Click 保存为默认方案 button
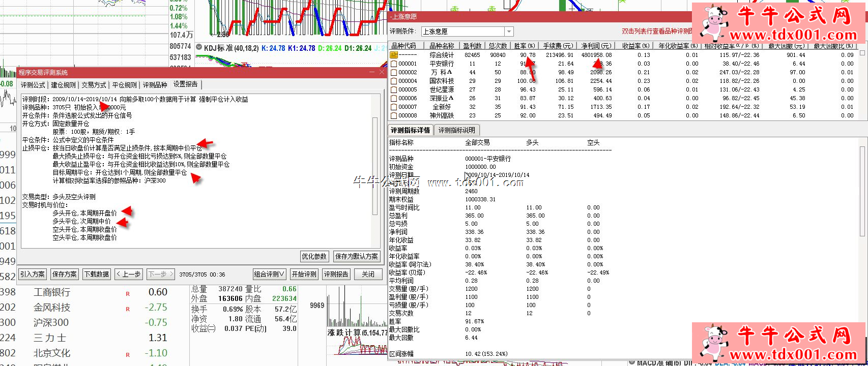 coord(357,256)
